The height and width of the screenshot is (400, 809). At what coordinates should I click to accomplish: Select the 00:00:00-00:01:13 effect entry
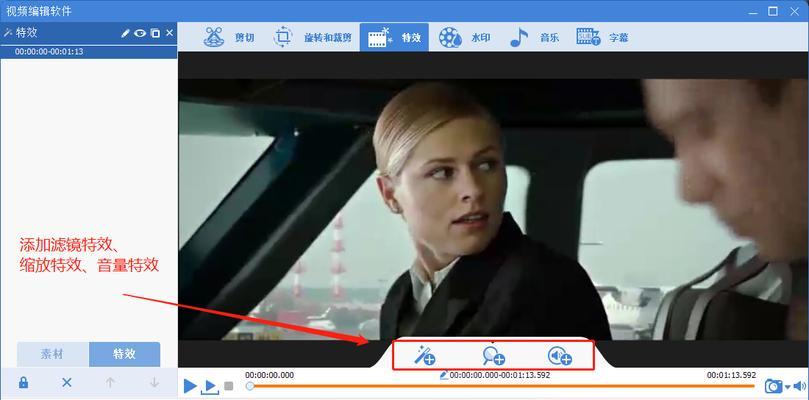pyautogui.click(x=89, y=52)
